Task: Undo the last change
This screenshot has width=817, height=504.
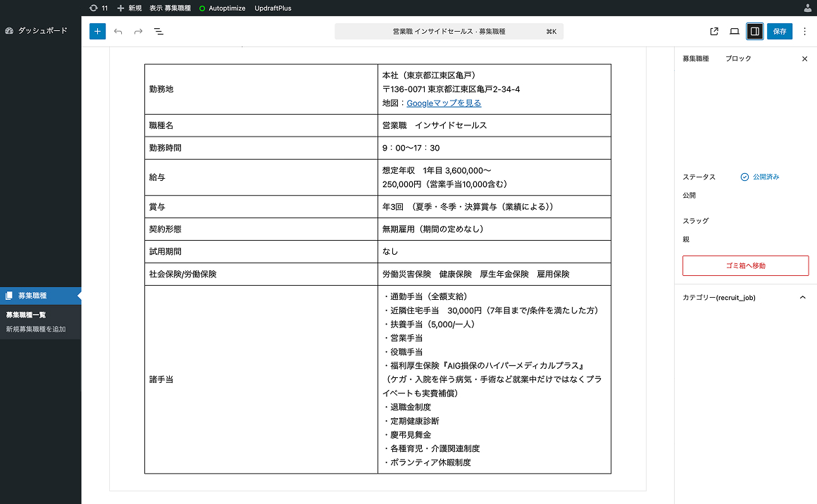Action: pos(117,31)
